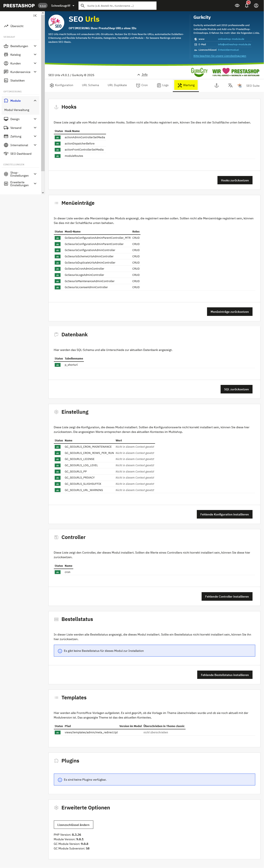Open the URL Duplikate tab
264x868 pixels.
tap(117, 85)
